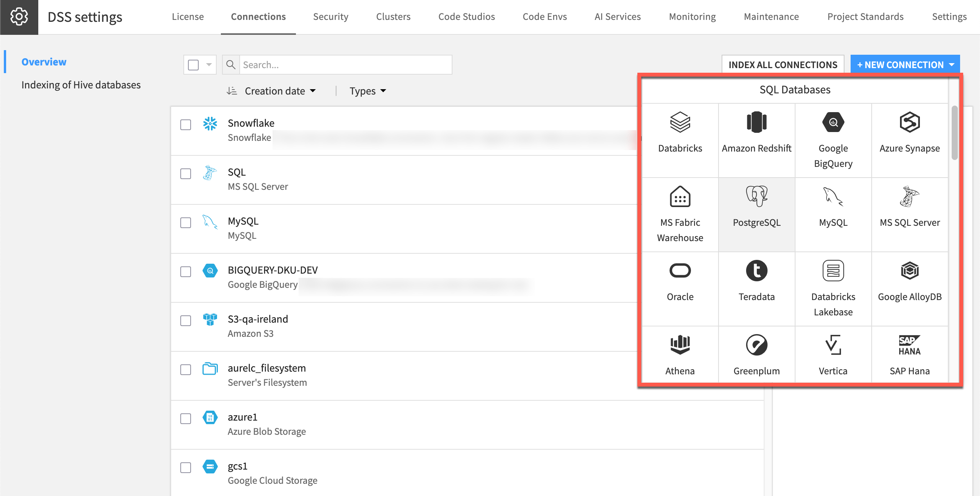This screenshot has width=980, height=496.
Task: Choose PostgreSQL from SQL Databases
Action: (756, 214)
